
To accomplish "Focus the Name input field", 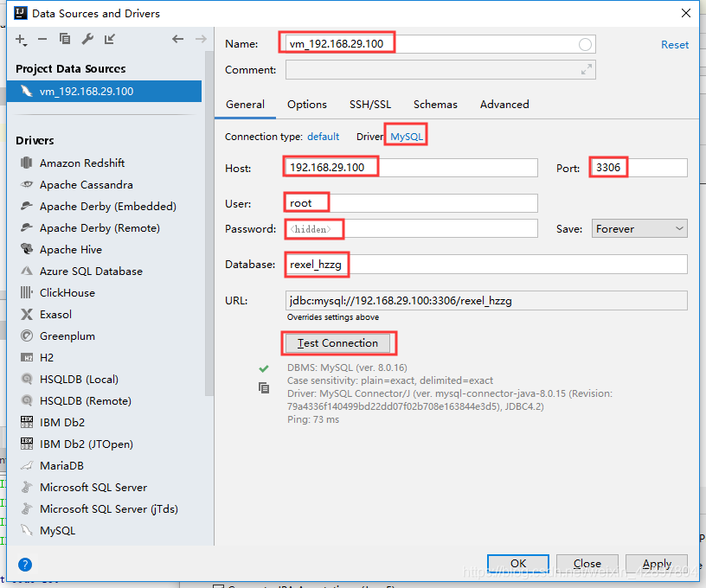I will tap(440, 44).
